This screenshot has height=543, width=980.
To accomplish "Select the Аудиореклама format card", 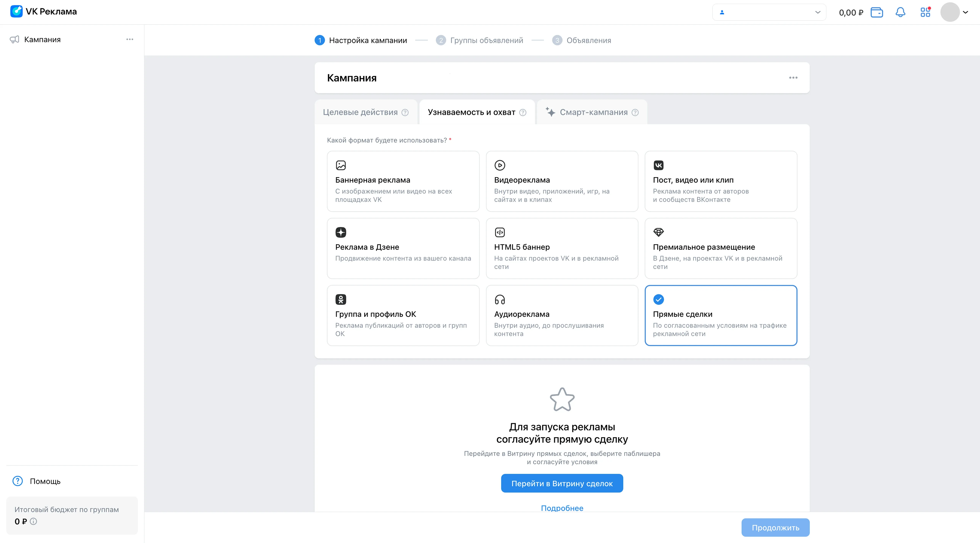I will point(562,315).
